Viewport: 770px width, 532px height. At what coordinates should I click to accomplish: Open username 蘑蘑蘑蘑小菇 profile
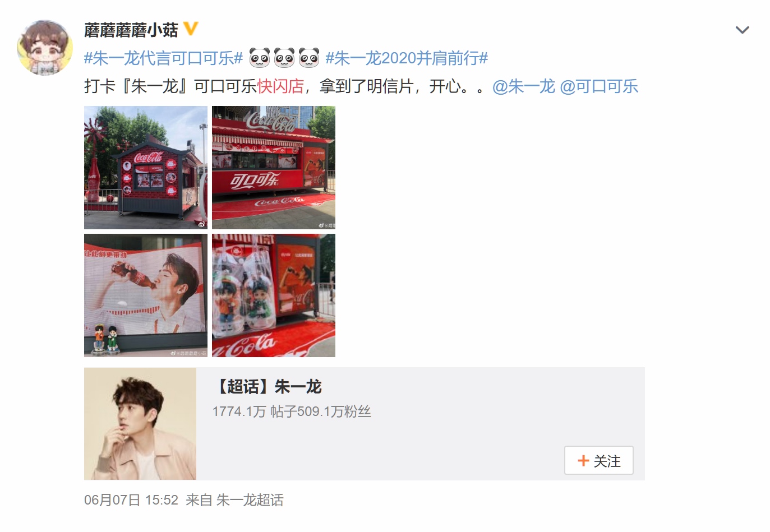pos(131,30)
